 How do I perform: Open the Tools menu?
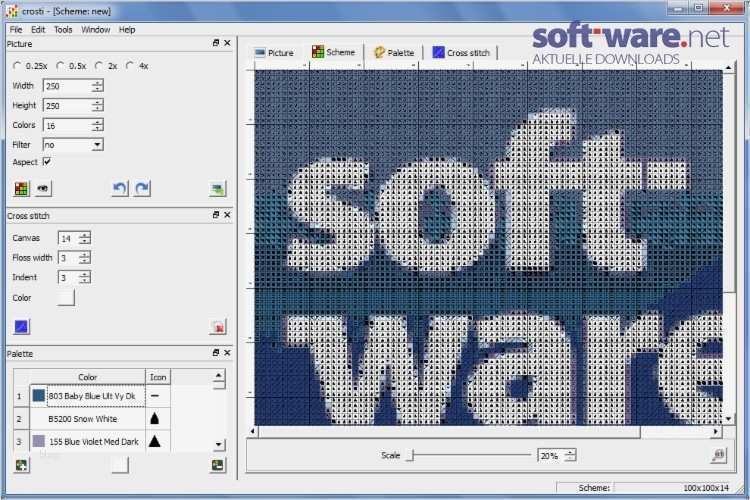(63, 30)
